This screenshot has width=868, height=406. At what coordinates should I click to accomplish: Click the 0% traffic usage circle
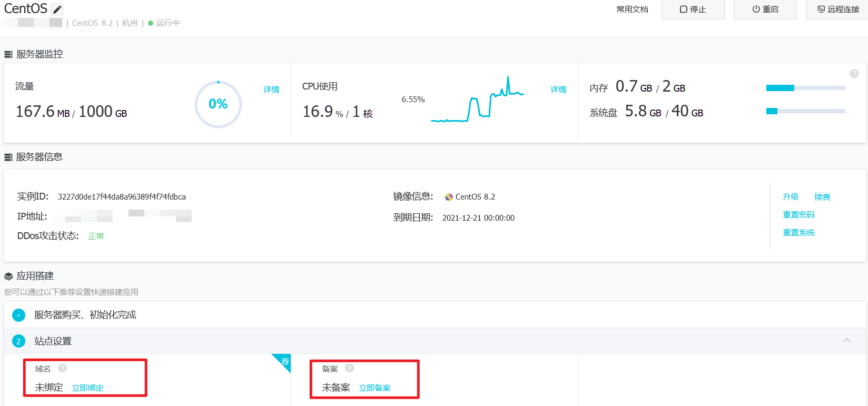[218, 104]
